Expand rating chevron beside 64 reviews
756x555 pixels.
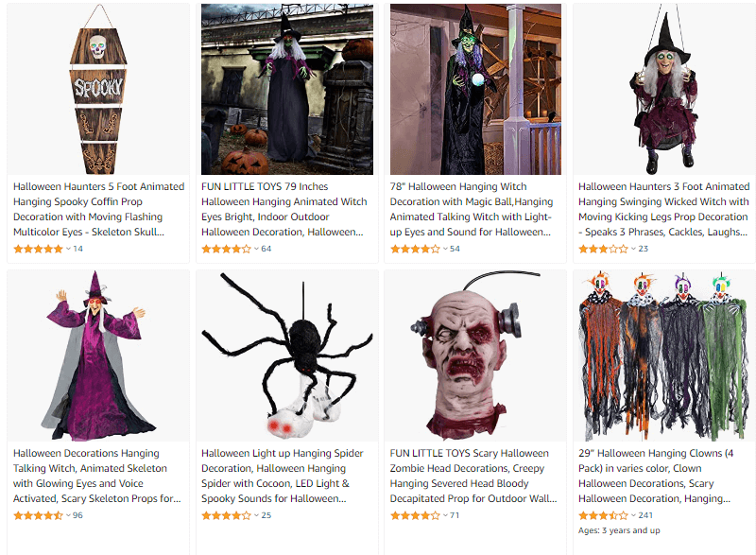click(x=256, y=249)
